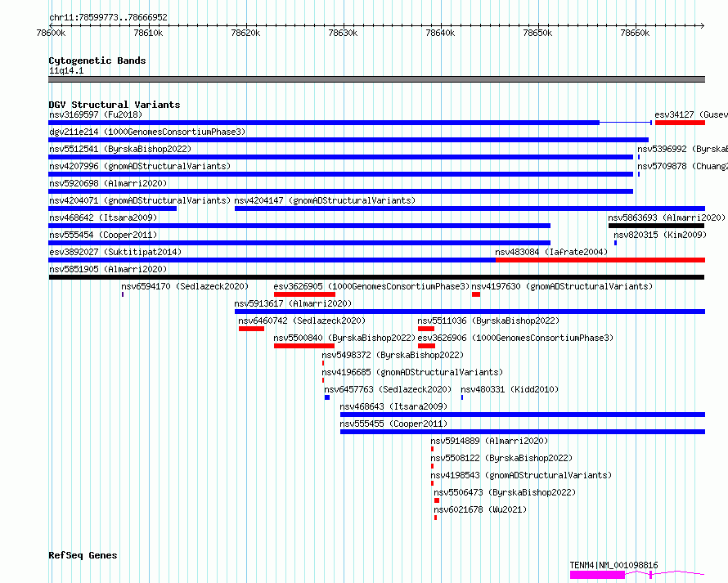Click the 78650k ruler tick label
The image size is (728, 583).
point(537,33)
